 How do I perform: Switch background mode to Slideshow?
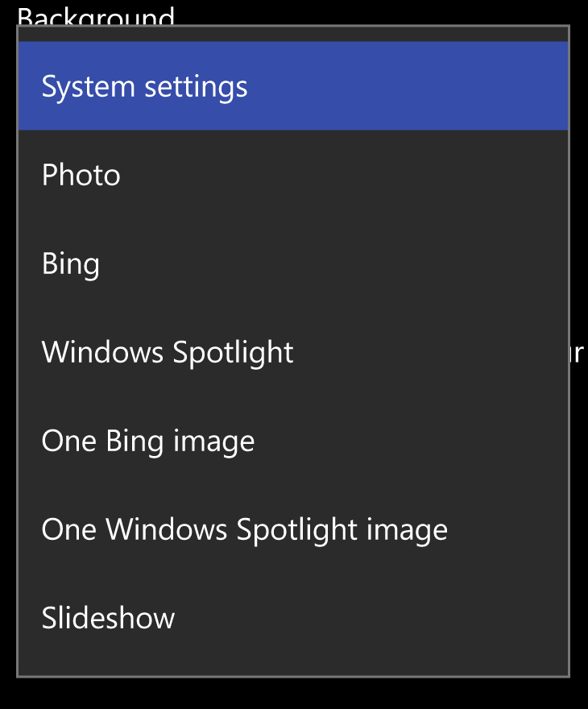click(x=108, y=617)
